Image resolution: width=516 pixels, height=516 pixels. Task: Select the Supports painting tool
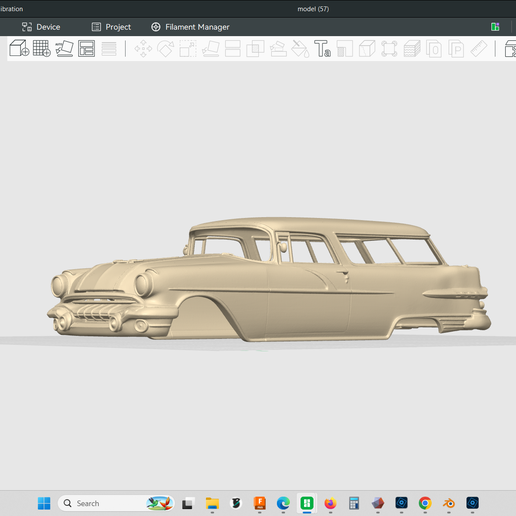pos(278,49)
